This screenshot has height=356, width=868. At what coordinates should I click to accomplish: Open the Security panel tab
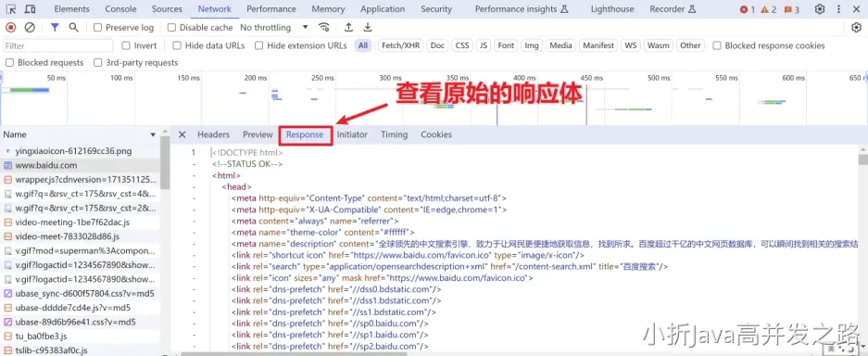(436, 9)
